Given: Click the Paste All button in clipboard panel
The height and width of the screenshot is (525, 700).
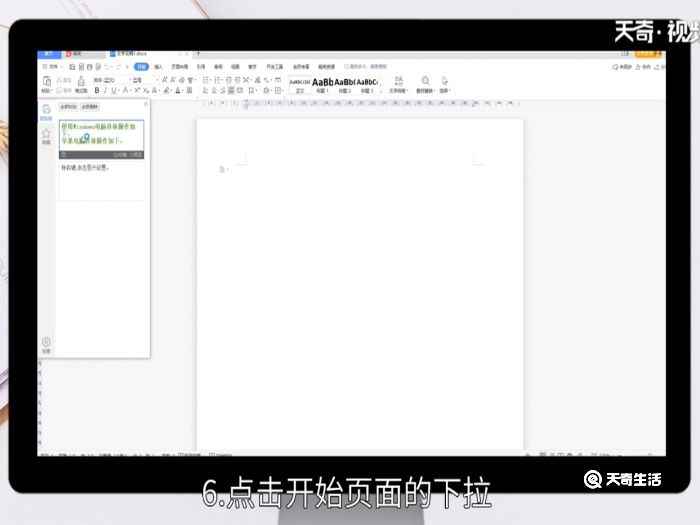Looking at the screenshot, I should point(69,105).
